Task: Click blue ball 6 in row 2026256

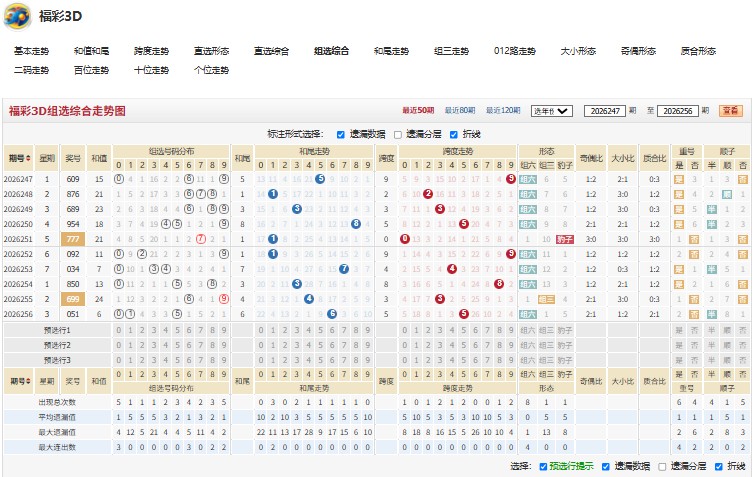Action: (332, 314)
